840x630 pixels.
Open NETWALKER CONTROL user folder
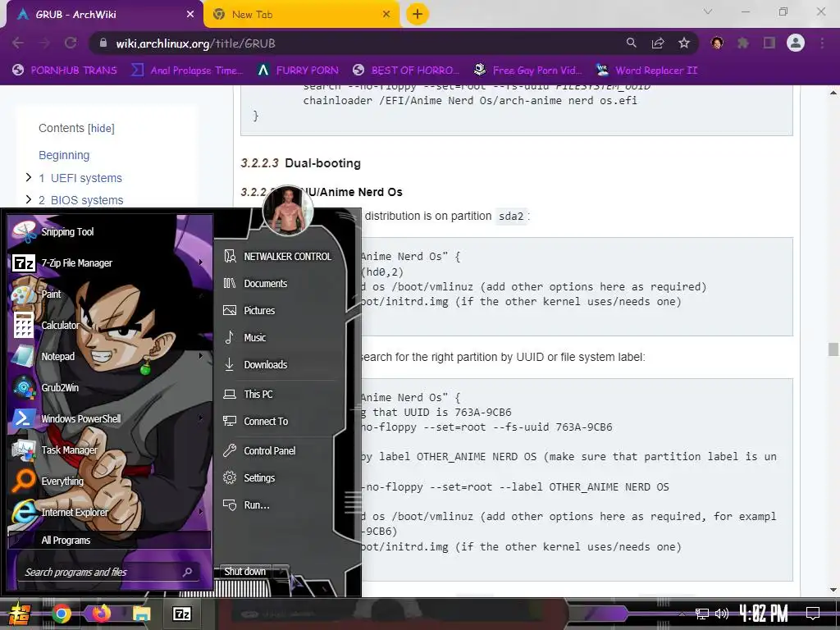280,257
